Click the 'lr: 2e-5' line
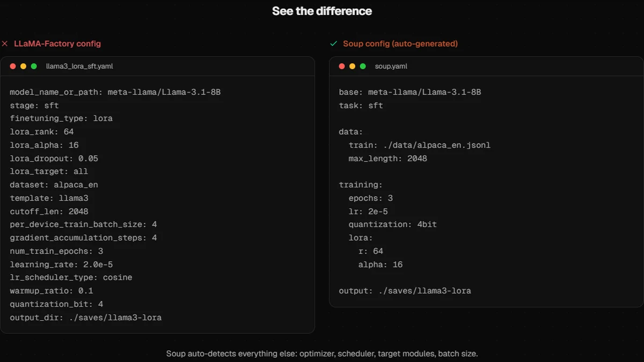 click(368, 211)
